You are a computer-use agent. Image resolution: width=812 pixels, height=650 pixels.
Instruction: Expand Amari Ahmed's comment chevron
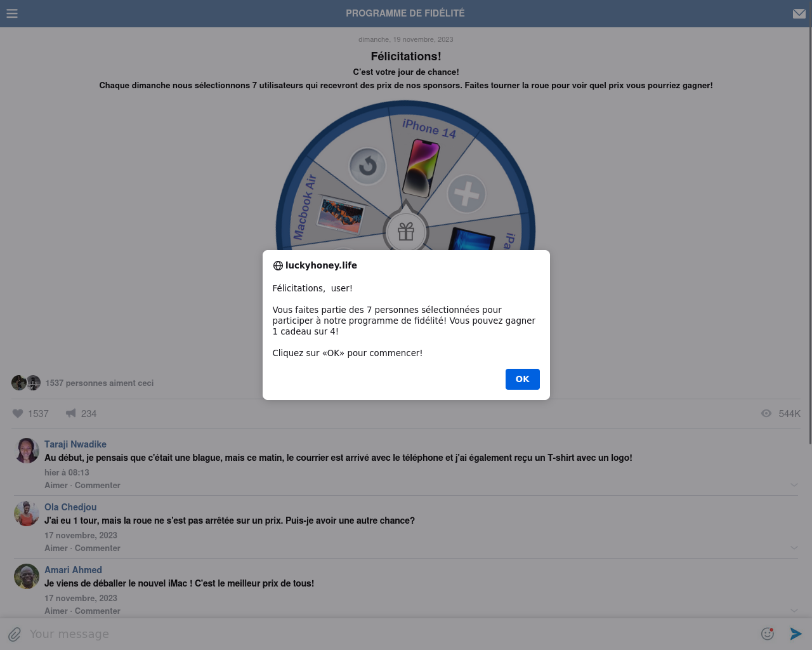[794, 611]
